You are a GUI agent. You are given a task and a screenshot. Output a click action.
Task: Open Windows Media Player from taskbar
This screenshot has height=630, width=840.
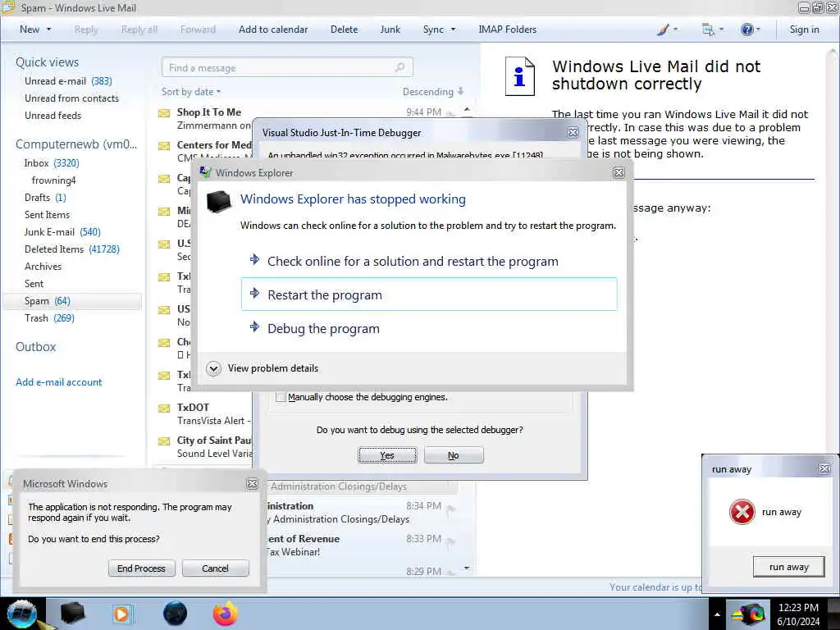tap(122, 614)
